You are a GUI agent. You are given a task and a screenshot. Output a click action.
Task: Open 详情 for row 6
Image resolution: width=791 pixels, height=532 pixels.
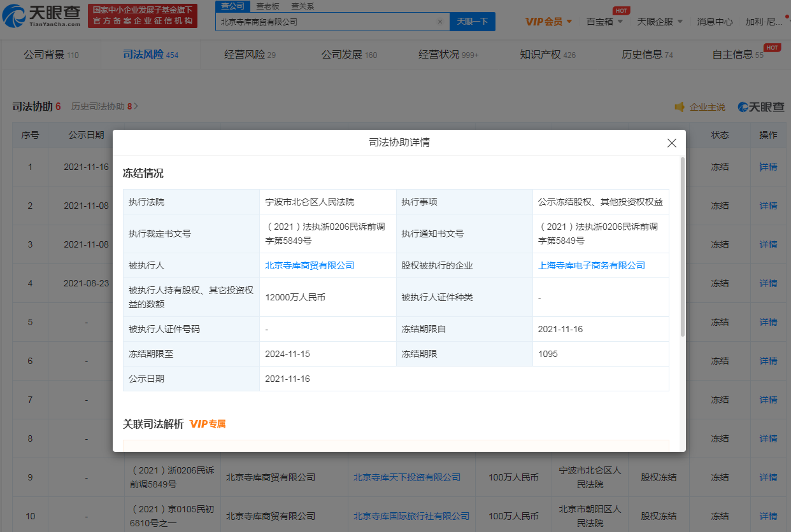tap(768, 361)
